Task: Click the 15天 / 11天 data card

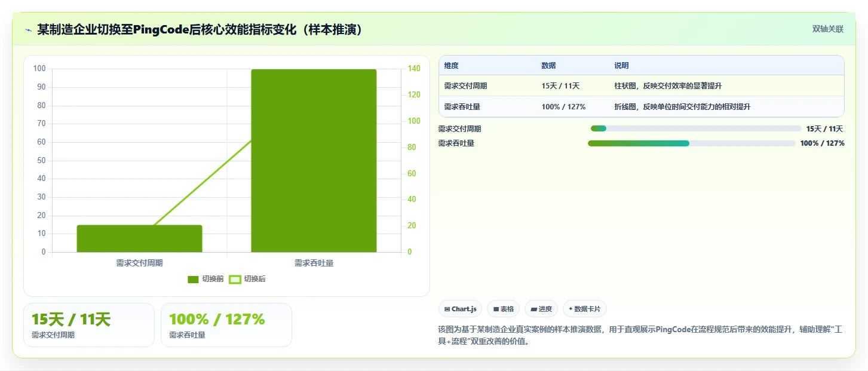Action: coord(89,325)
